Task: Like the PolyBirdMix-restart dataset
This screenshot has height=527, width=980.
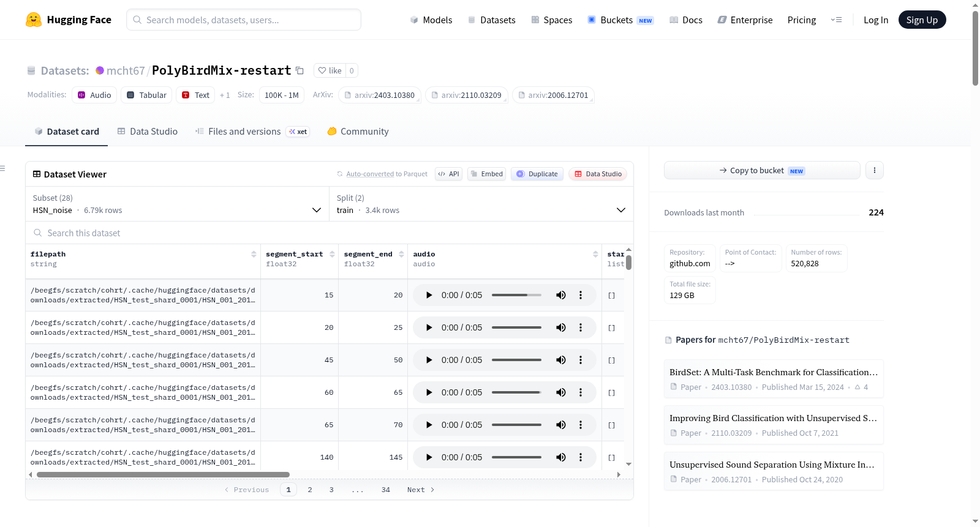Action: click(x=330, y=70)
